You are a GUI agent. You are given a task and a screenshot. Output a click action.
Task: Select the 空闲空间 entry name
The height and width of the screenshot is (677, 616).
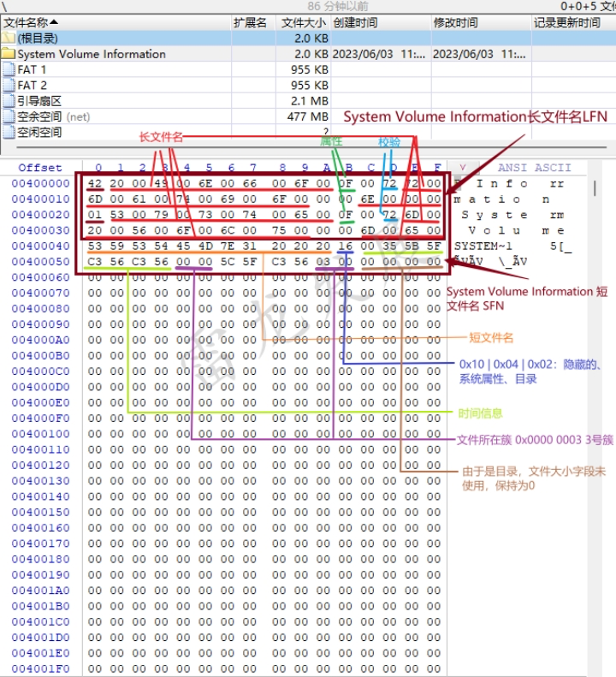coord(39,132)
